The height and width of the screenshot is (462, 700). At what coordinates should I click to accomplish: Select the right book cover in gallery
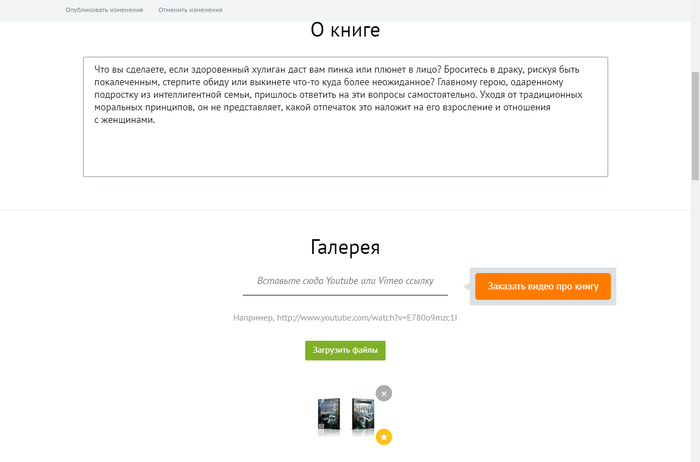(362, 415)
